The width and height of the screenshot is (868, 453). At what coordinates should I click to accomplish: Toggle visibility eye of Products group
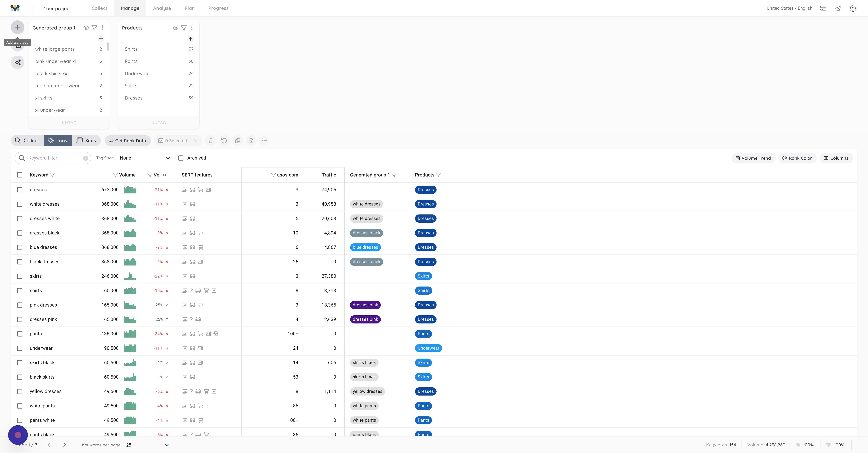point(176,28)
